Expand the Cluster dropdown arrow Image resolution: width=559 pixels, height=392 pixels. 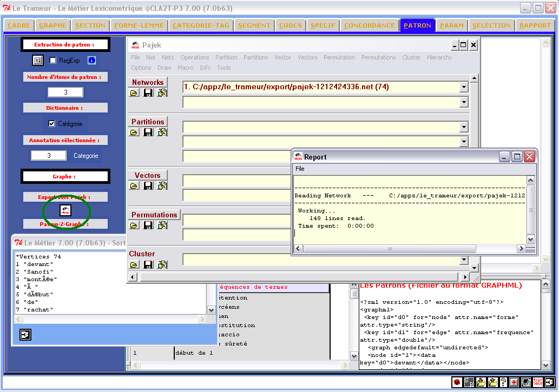(463, 260)
